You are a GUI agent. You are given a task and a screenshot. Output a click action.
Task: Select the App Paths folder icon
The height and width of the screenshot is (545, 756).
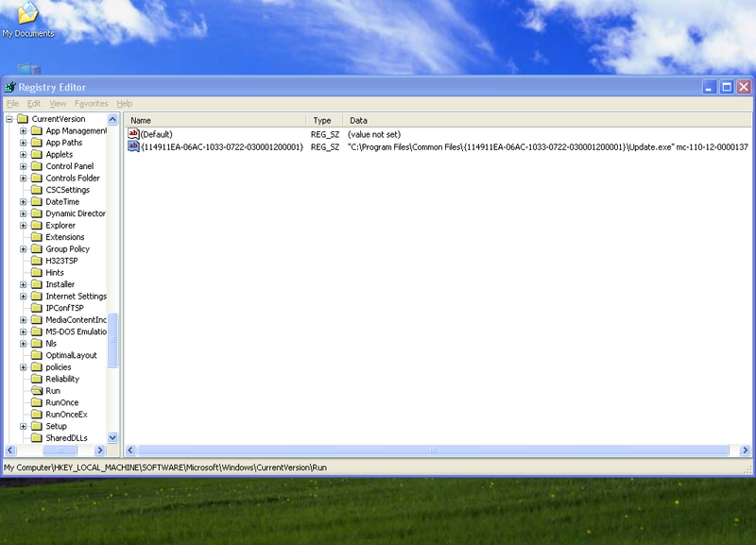(37, 143)
